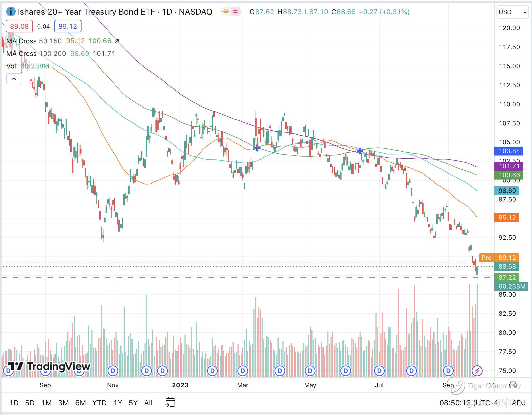
Task: Click the red sell price 89.08 button
Action: click(x=19, y=26)
